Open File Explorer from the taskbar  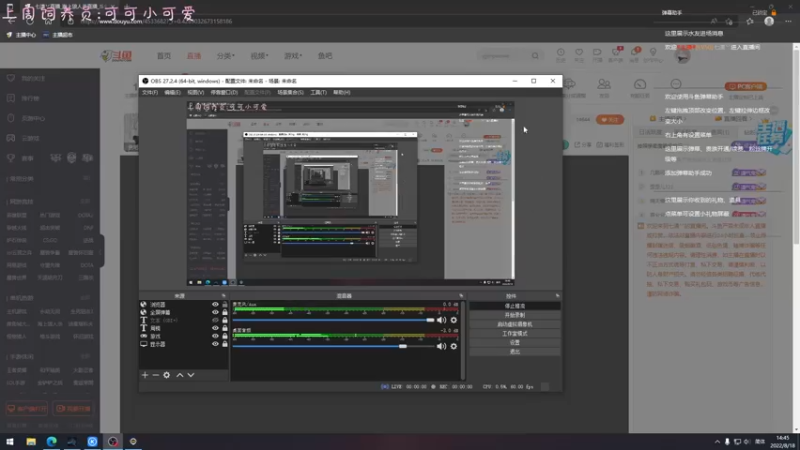point(31,441)
